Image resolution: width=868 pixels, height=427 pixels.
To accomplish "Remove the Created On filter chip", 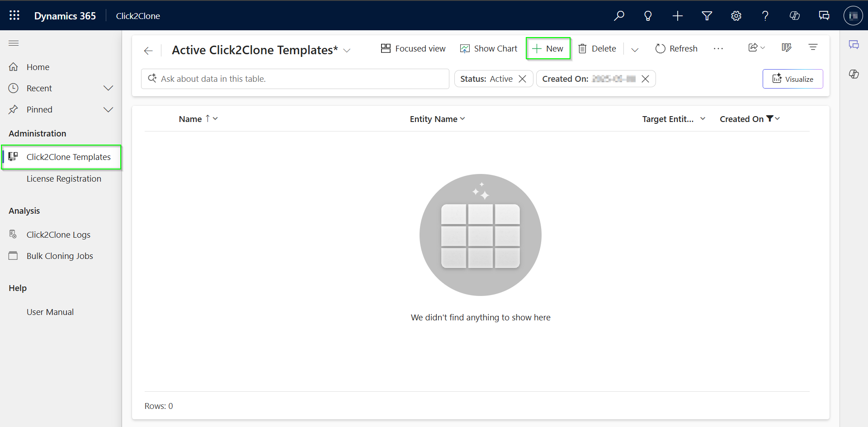I will [x=646, y=79].
